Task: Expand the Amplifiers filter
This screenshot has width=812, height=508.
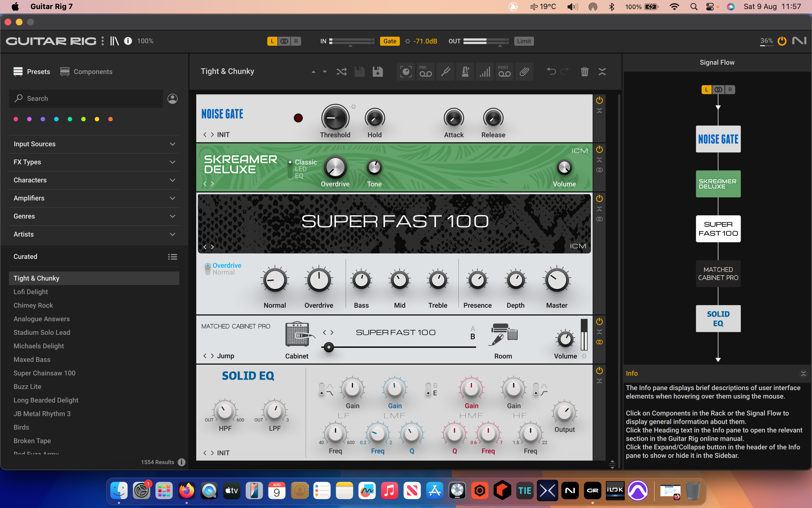Action: [94, 198]
